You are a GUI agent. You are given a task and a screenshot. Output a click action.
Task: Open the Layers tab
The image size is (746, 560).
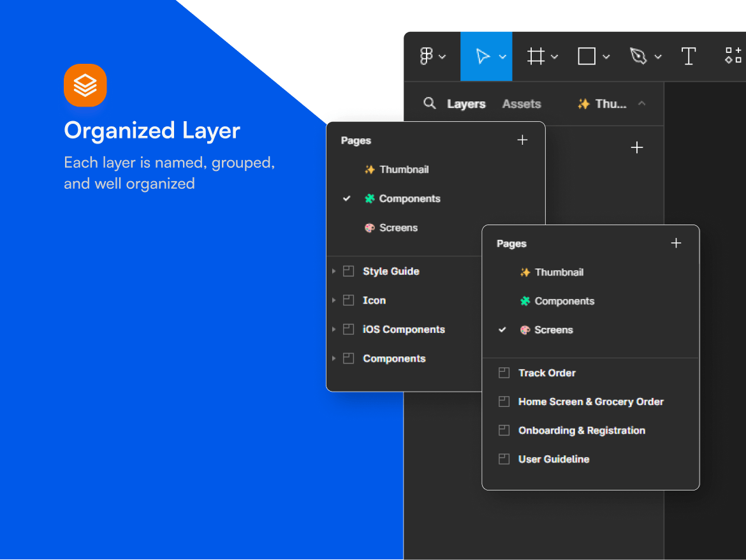466,104
